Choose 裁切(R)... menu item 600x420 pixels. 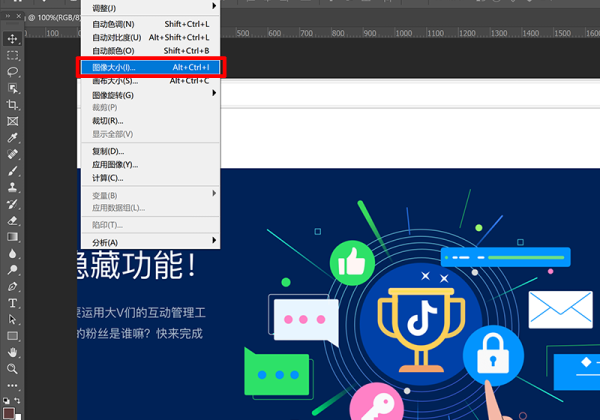(x=150, y=121)
